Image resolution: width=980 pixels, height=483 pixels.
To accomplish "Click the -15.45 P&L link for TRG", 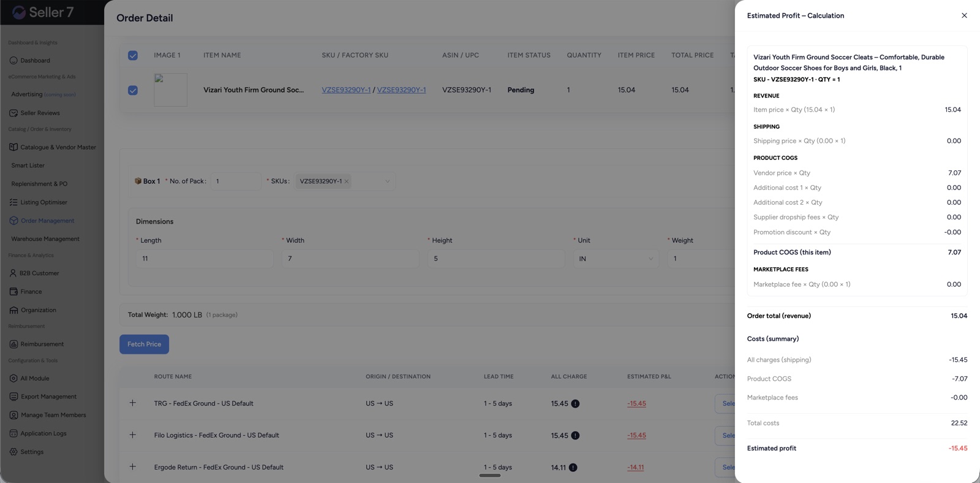I will (636, 404).
